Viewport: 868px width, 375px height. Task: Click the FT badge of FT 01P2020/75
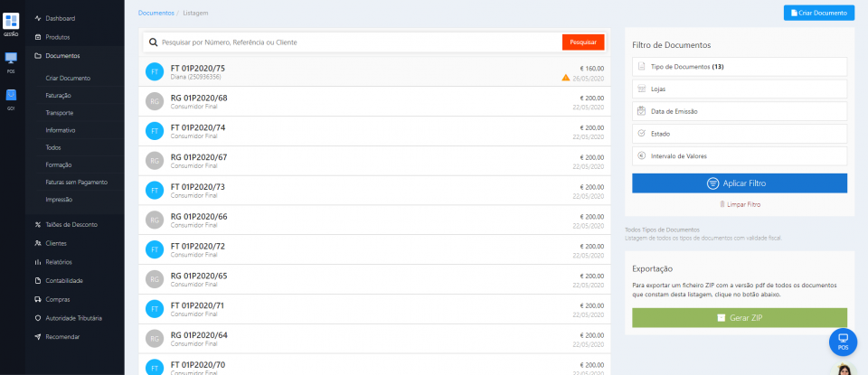[155, 71]
